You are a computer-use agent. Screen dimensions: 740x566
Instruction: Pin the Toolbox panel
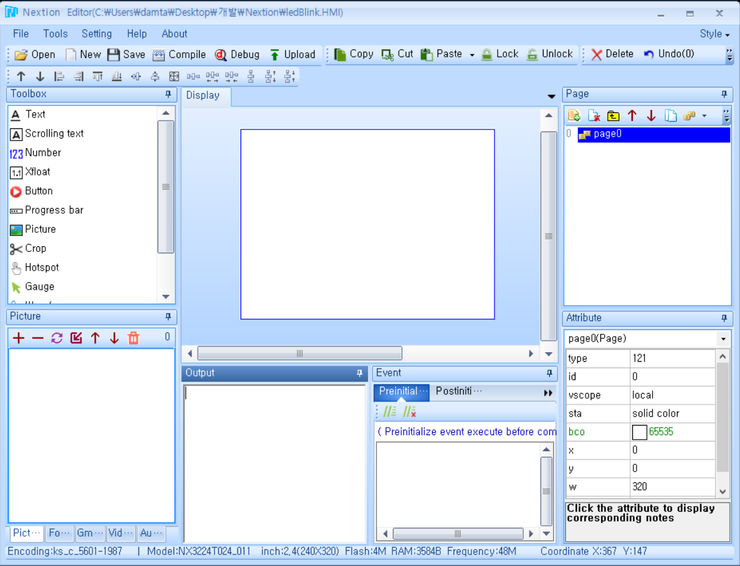click(168, 94)
